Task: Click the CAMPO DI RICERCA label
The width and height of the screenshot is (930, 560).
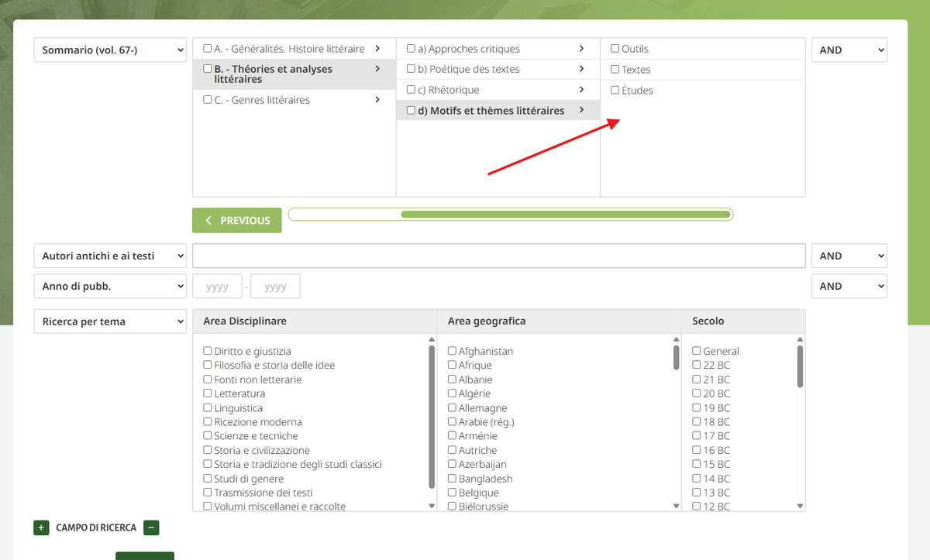Action: coord(96,527)
